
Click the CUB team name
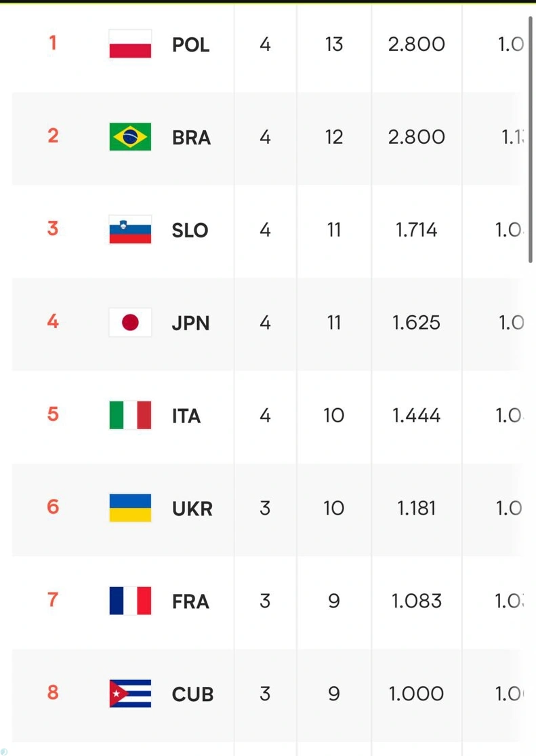pyautogui.click(x=193, y=694)
